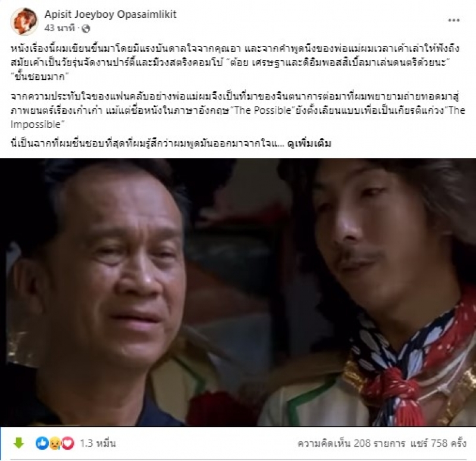Open comments "ความคิดเห็น 208 รายการ"

point(351,443)
